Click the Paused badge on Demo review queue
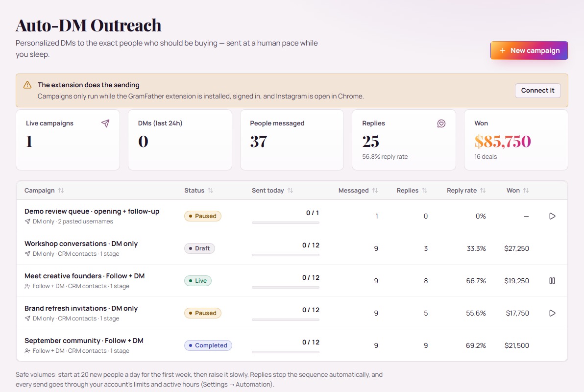 (203, 216)
